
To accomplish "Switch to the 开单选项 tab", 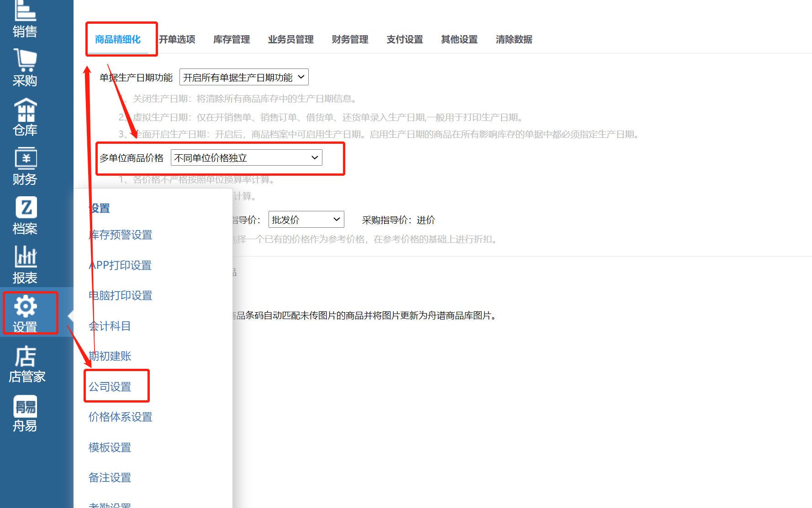I will pyautogui.click(x=177, y=40).
